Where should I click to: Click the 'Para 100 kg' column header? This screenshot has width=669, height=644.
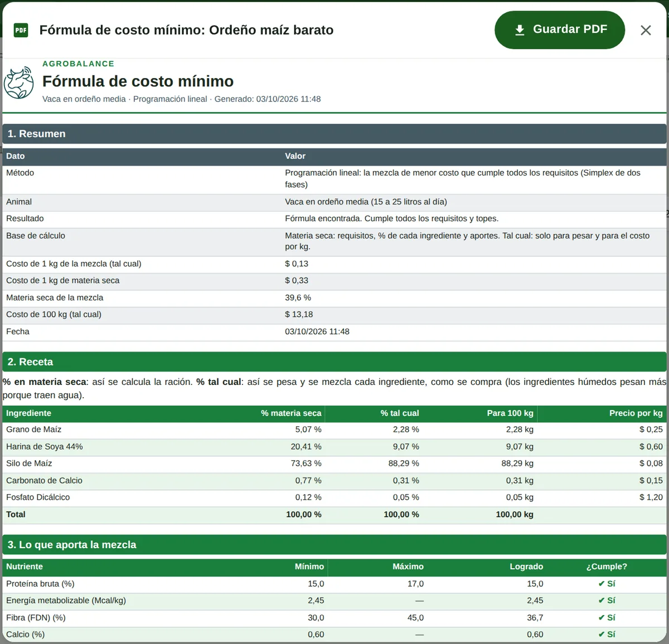pyautogui.click(x=510, y=413)
